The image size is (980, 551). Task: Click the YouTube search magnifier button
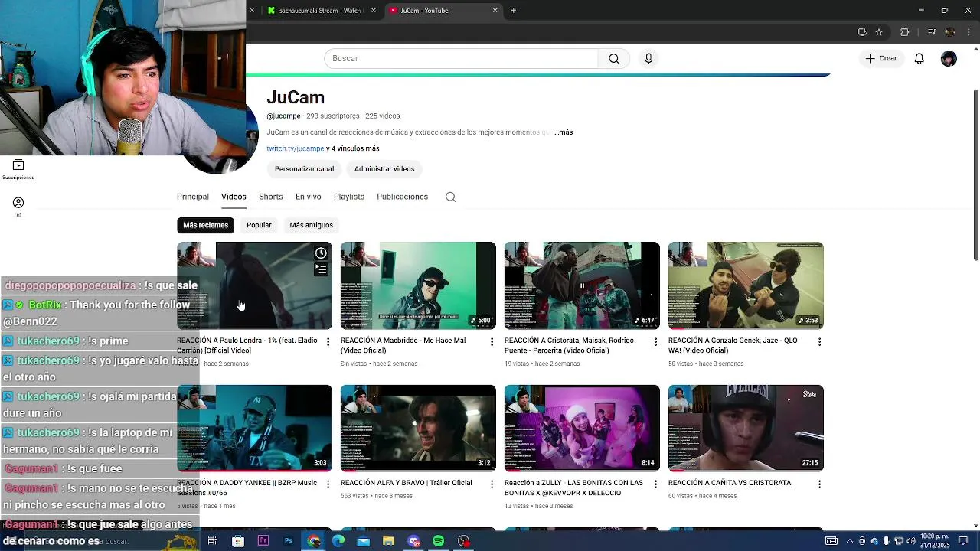614,59
